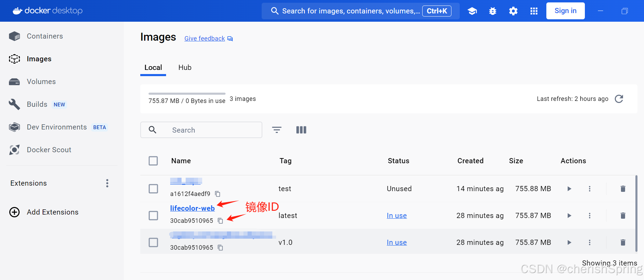Open more actions for test image
This screenshot has width=644, height=280.
[x=590, y=189]
